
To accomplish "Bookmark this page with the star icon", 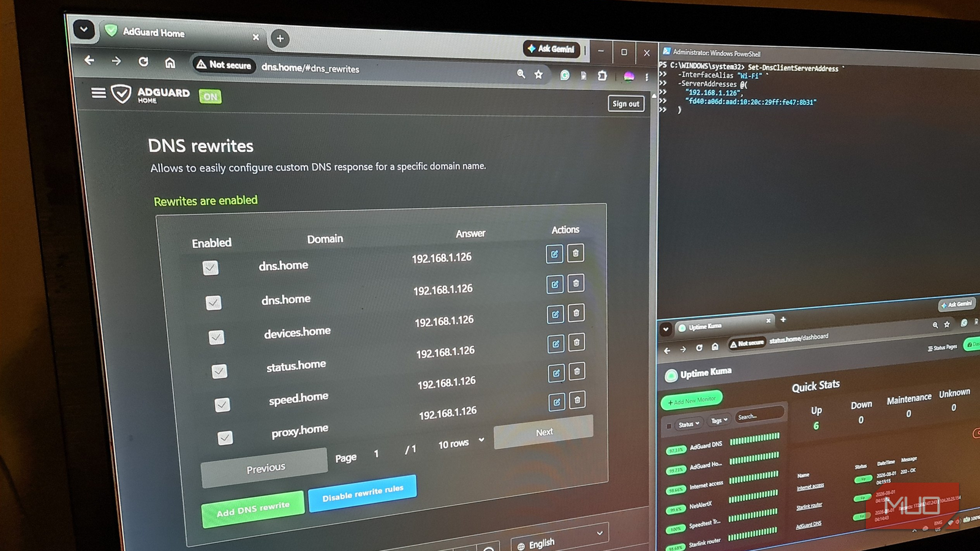I will (x=538, y=74).
